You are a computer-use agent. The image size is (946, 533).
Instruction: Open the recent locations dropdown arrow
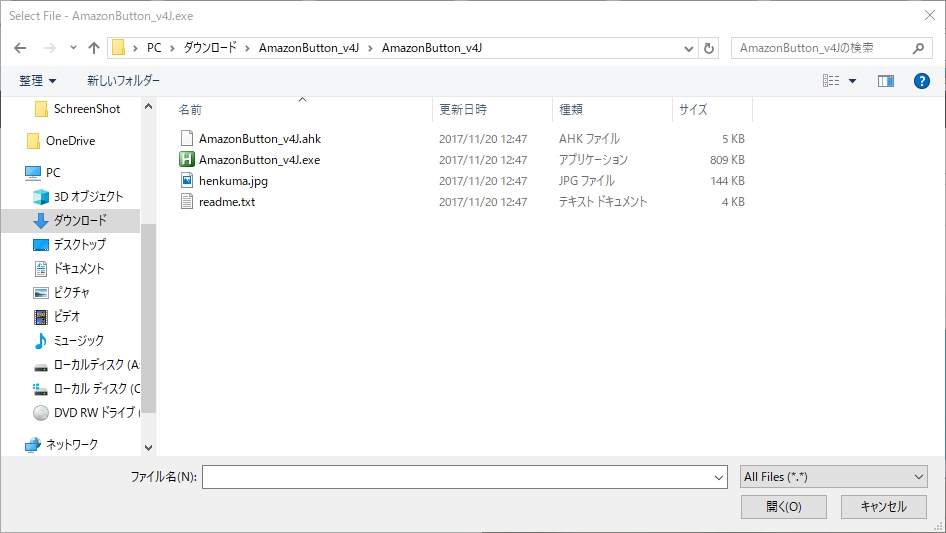pyautogui.click(x=73, y=48)
